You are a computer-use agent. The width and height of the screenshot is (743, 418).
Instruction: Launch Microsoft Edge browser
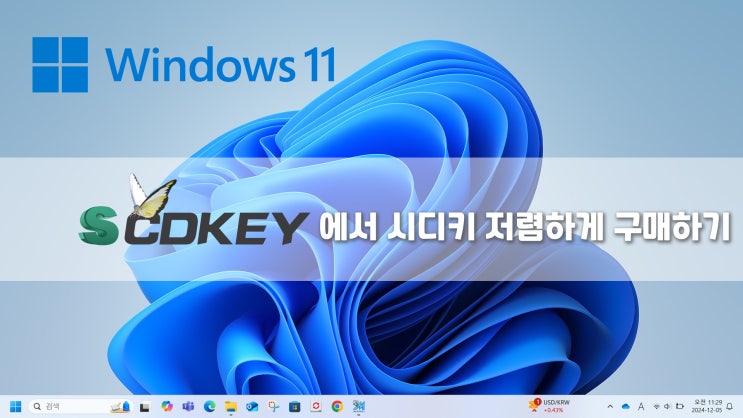coord(209,407)
